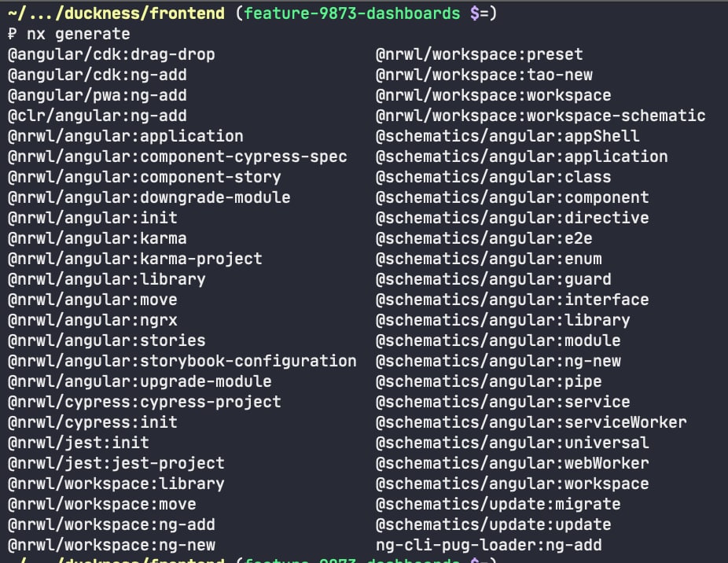Click the feature-9873-dashboards branch name in the top prompt
Screen dimensions: 728x563
pos(352,13)
